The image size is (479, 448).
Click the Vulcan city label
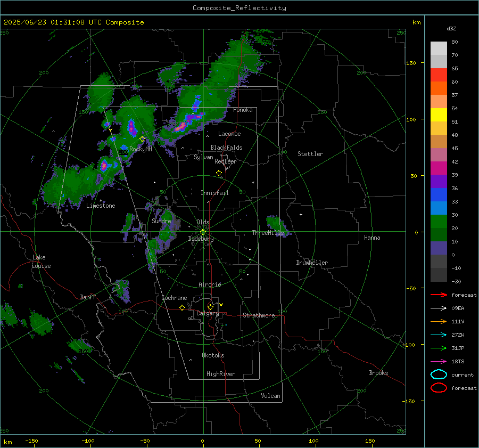tap(270, 396)
